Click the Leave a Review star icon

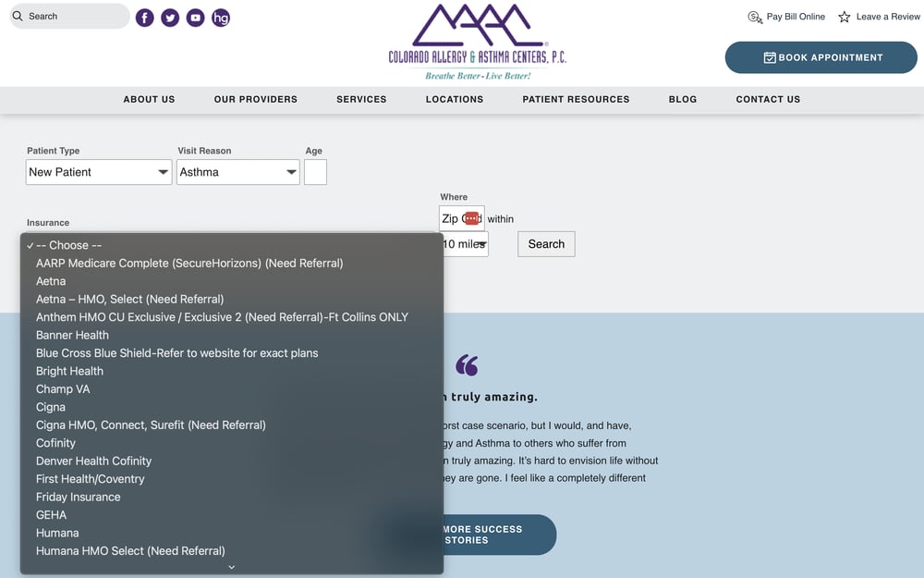pyautogui.click(x=845, y=17)
